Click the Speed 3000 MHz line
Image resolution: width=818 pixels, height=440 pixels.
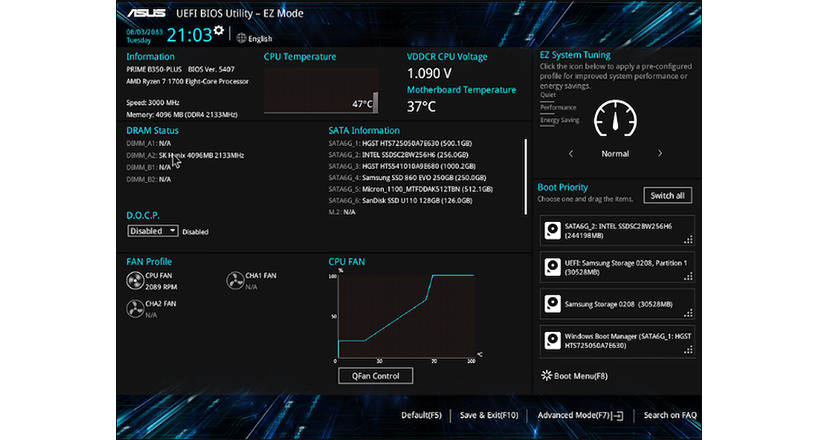pos(153,102)
